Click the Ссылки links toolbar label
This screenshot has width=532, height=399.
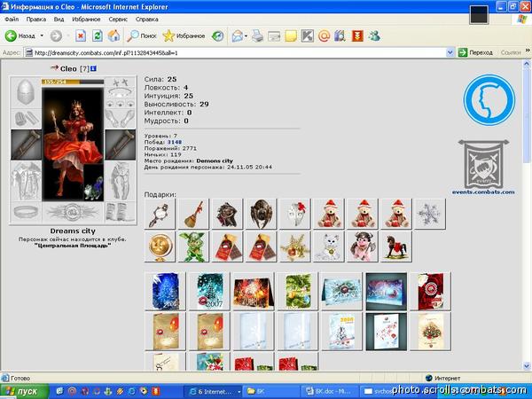tap(511, 52)
